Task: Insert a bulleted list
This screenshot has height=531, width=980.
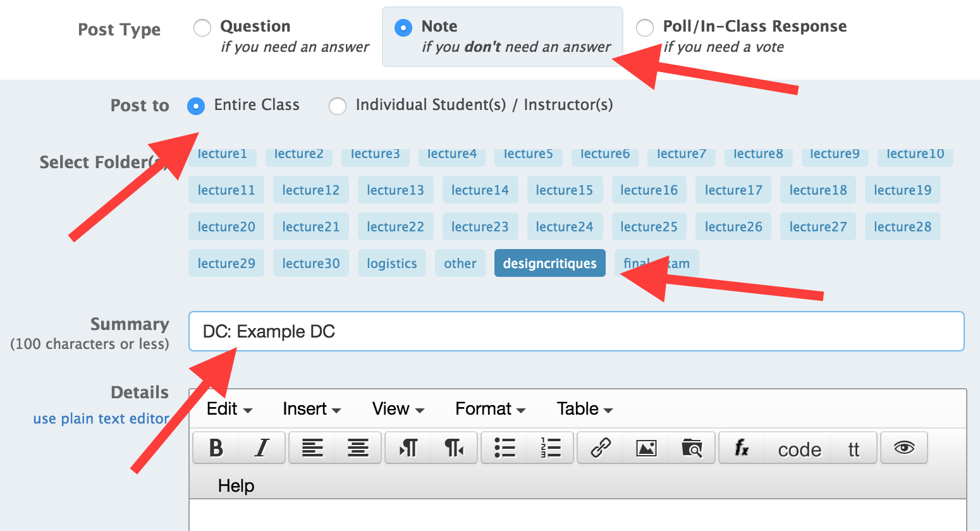Action: click(505, 448)
